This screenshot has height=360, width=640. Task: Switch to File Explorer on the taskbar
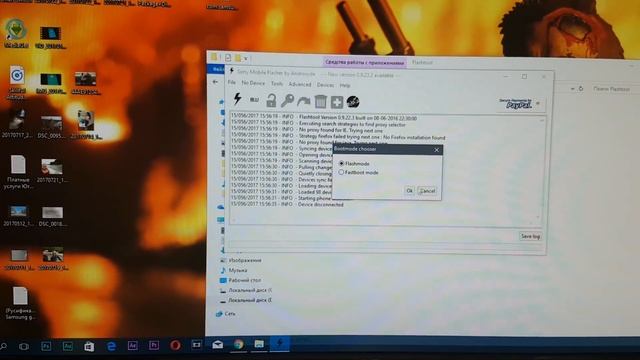[259, 344]
